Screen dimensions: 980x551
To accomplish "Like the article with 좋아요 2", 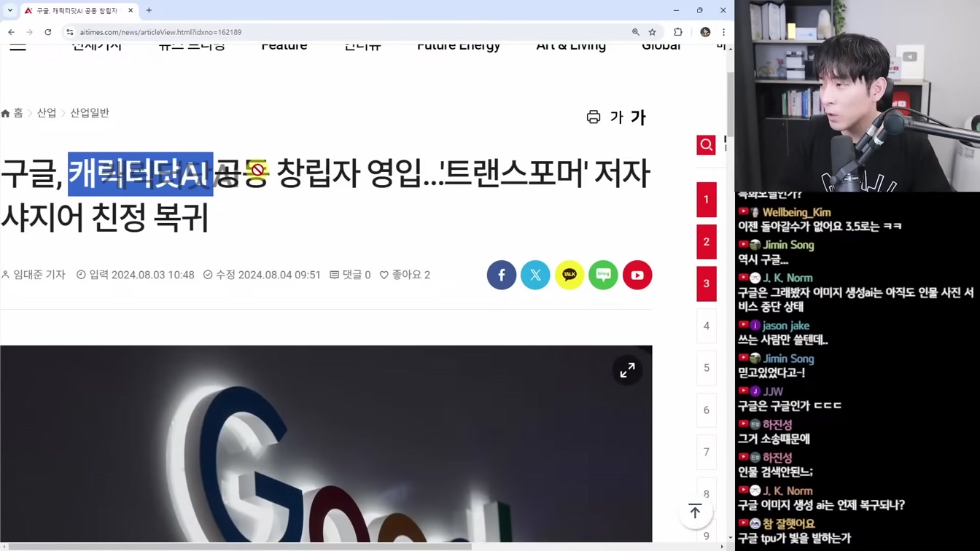I will point(405,275).
